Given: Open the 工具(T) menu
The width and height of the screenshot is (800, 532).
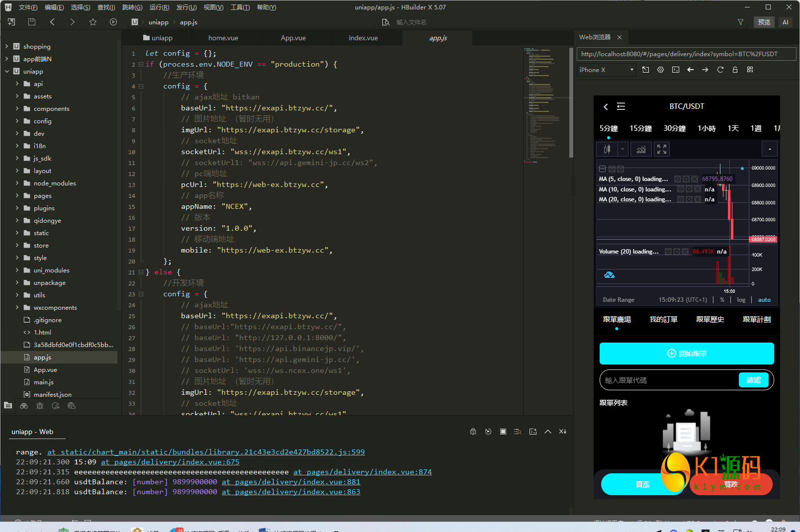Looking at the screenshot, I should tap(240, 7).
